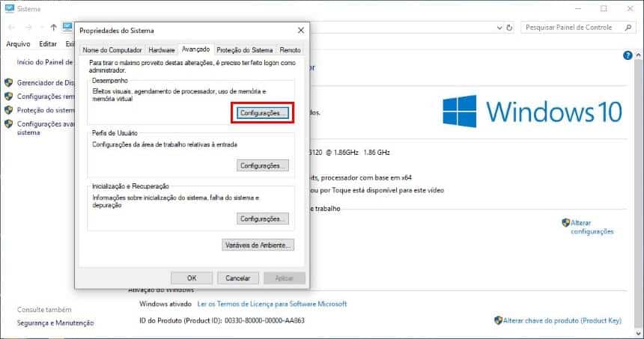The image size is (644, 339).
Task: Click Cancelar in Propriedades do Sistema
Action: point(238,278)
